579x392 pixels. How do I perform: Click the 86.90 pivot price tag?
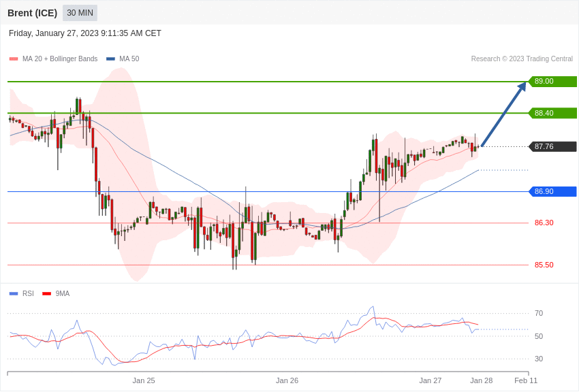click(553, 191)
